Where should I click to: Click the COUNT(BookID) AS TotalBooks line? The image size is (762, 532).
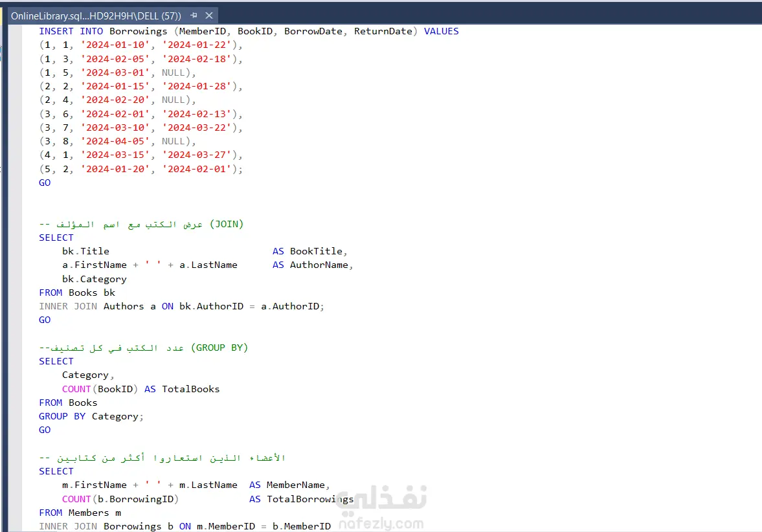(140, 389)
